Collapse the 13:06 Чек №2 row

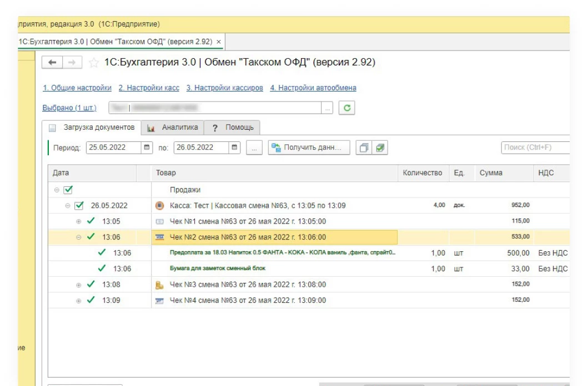78,237
